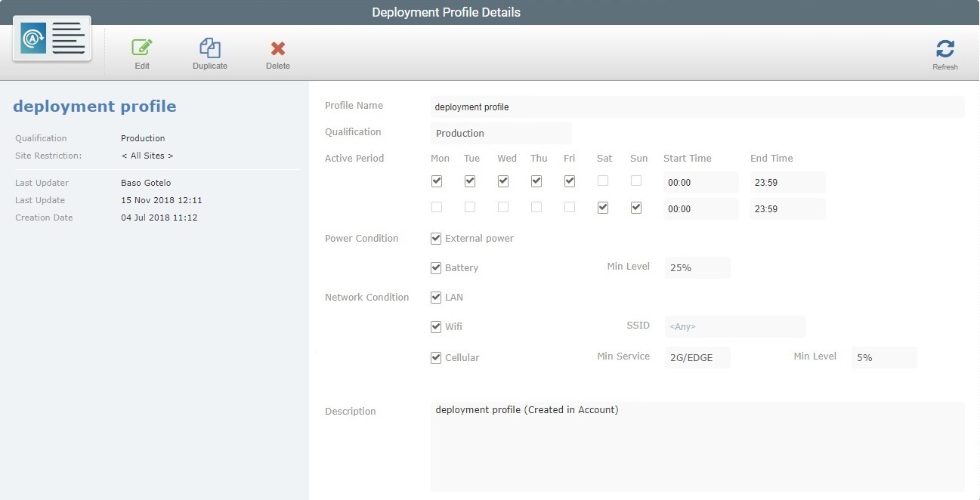Toggle the Cellular network condition
This screenshot has width=980, height=500.
coord(436,357)
